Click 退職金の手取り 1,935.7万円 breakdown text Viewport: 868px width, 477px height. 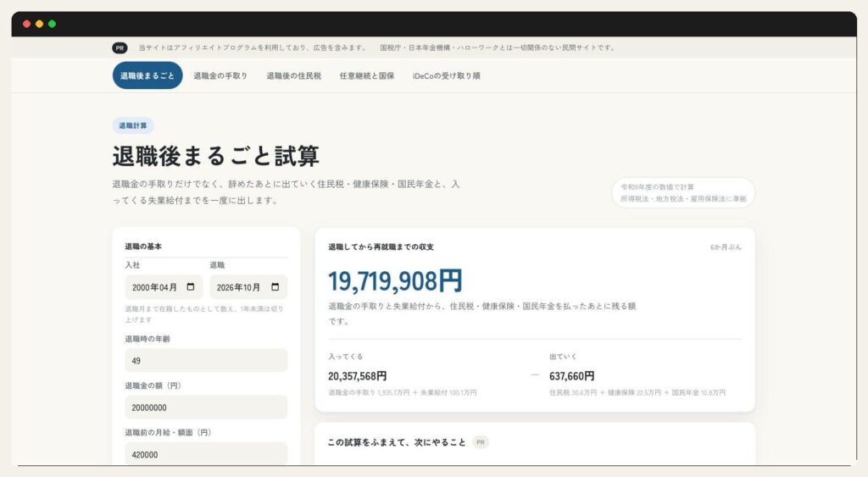pos(369,392)
